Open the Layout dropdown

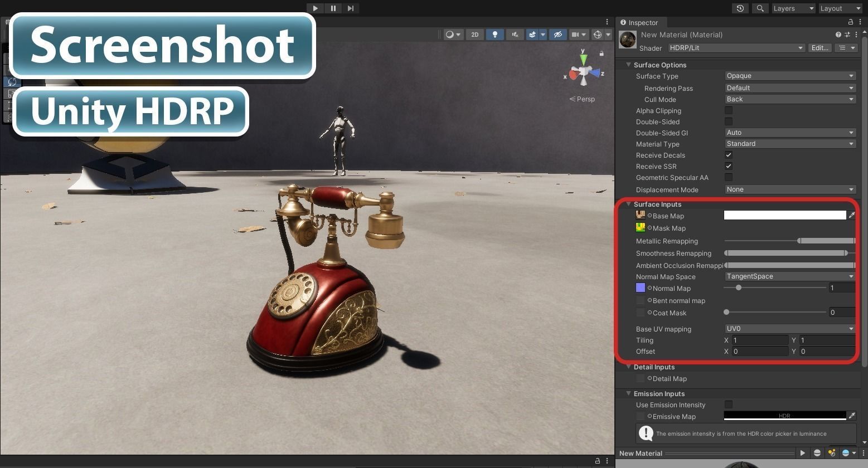[840, 8]
